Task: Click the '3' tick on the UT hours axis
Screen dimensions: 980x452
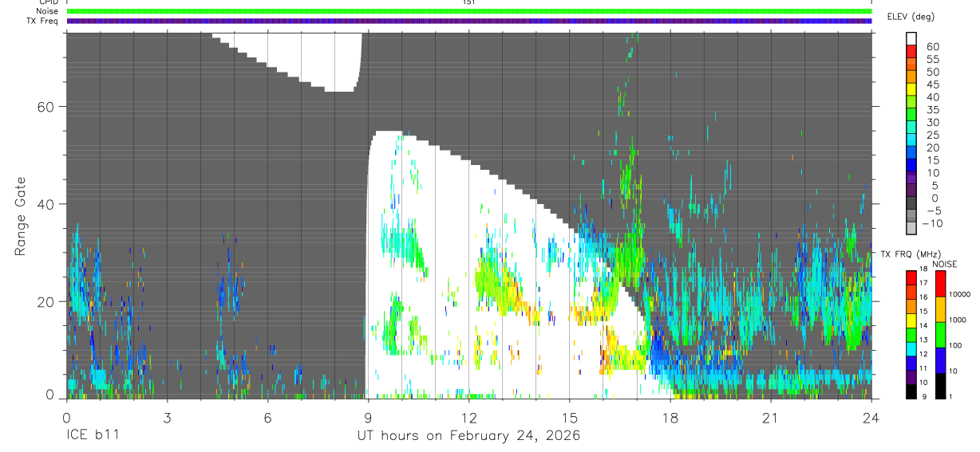Action: point(167,419)
